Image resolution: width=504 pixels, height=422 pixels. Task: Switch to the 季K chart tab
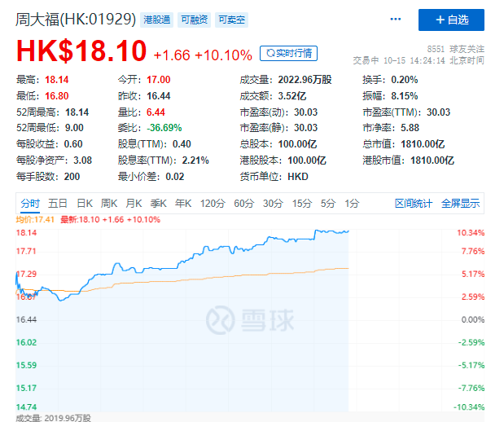pos(159,204)
